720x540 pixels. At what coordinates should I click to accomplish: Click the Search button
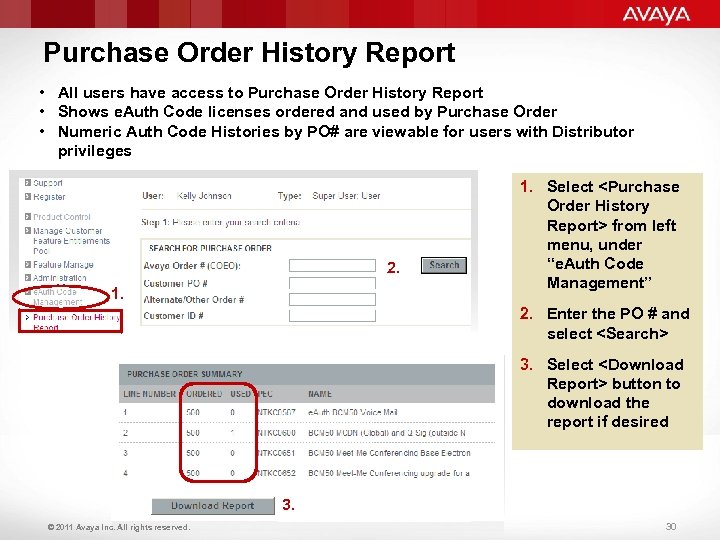click(444, 265)
